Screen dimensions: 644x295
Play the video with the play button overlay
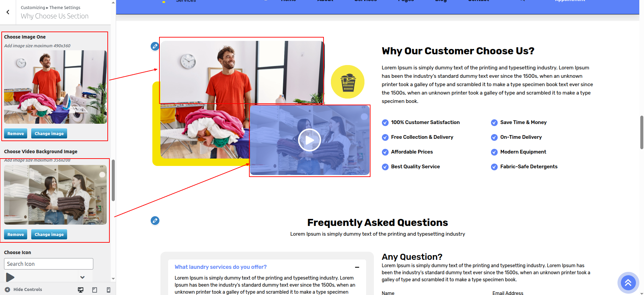(x=309, y=140)
